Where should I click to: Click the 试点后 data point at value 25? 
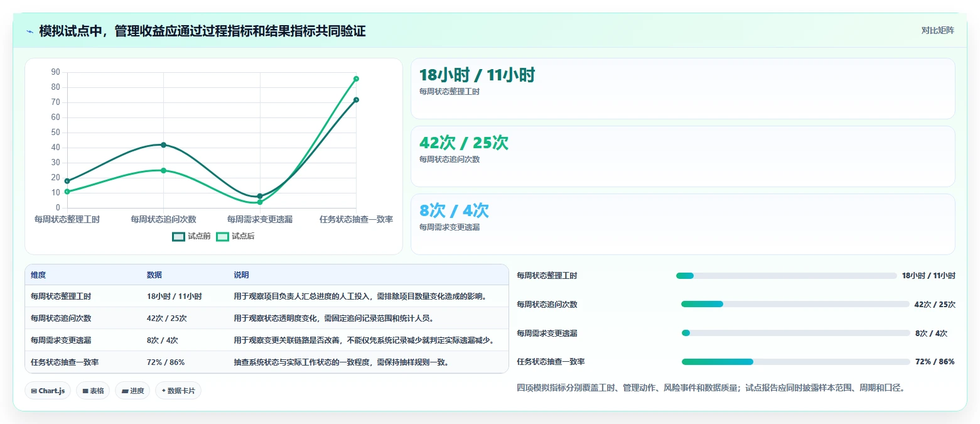(163, 170)
